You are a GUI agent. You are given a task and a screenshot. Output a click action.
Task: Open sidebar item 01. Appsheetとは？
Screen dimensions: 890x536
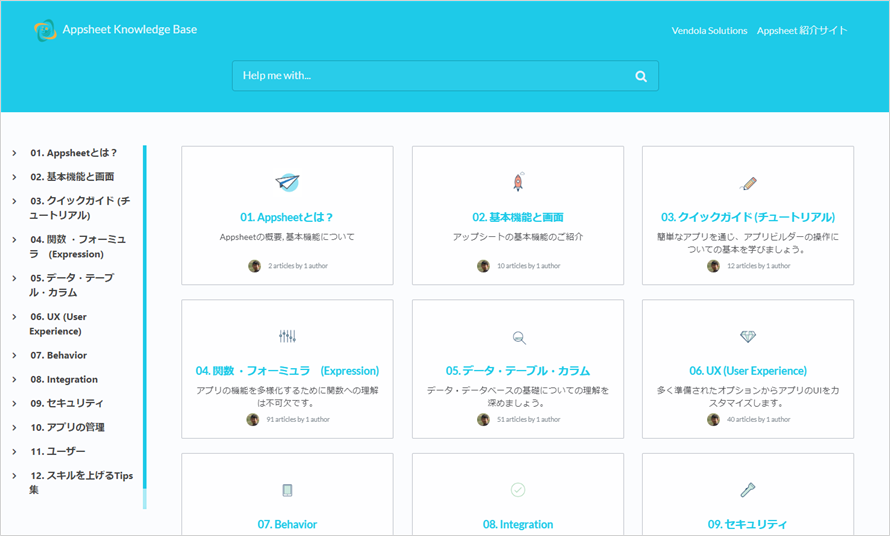(x=74, y=153)
